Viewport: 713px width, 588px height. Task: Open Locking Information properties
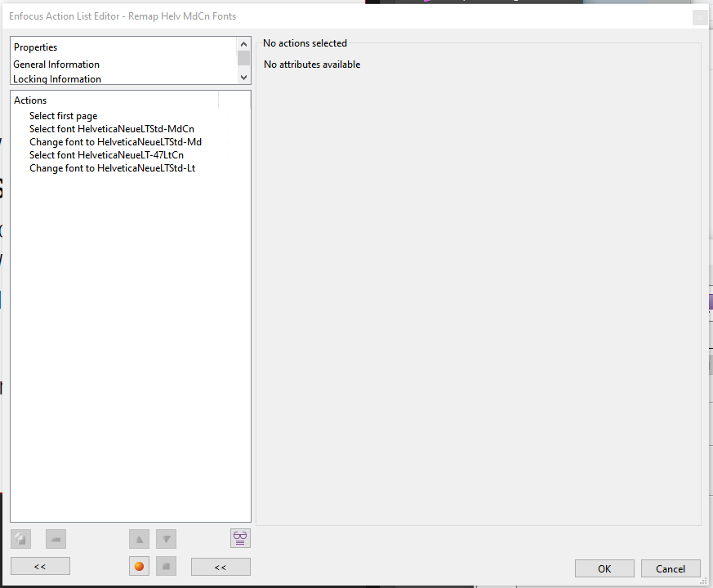[57, 79]
